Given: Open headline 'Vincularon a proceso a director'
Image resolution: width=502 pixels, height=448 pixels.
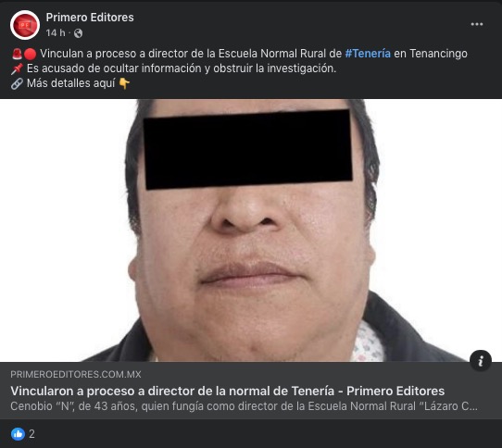Looking at the screenshot, I should tap(227, 391).
